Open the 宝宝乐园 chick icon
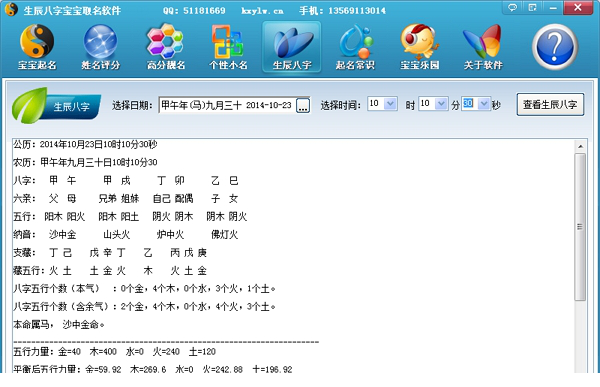 (x=419, y=47)
